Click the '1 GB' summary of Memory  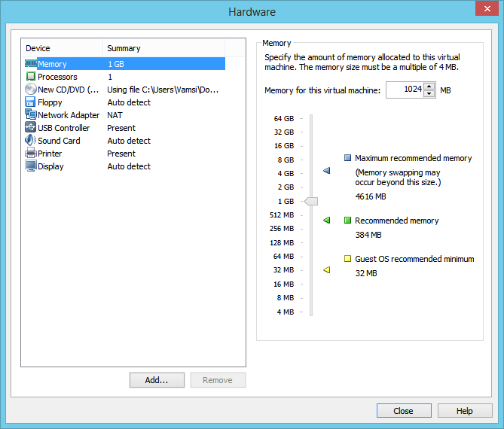tap(116, 64)
